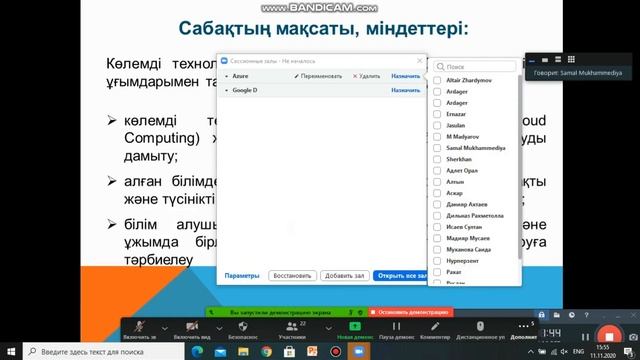The width and height of the screenshot is (640, 360).
Task: Take Bandicam screenshot with camera icon
Action: pyautogui.click(x=633, y=337)
